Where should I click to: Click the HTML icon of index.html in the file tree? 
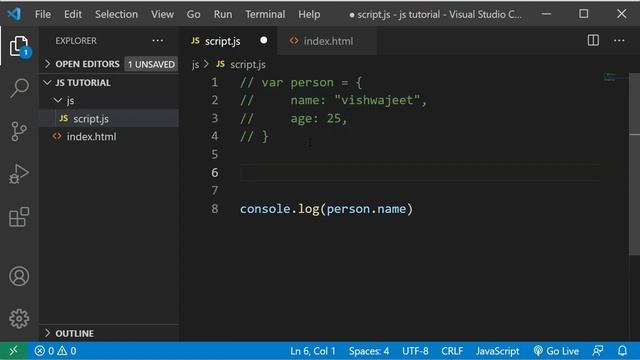coord(57,136)
